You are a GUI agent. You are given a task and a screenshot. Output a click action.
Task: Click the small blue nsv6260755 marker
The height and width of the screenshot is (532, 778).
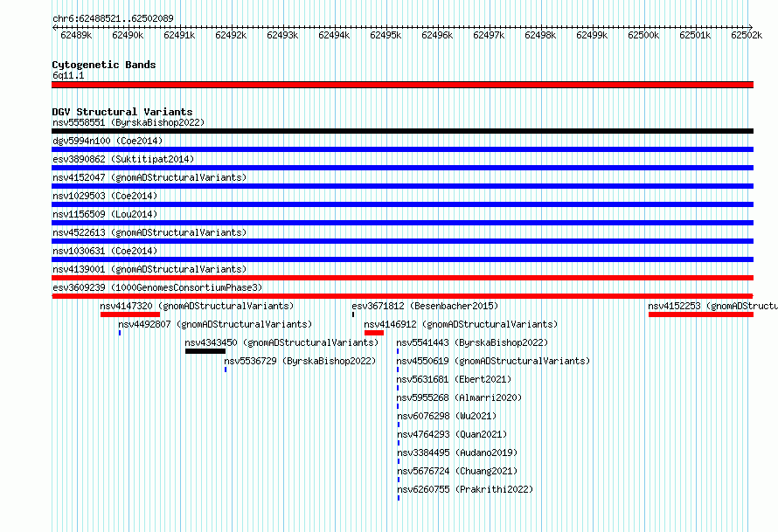(399, 498)
